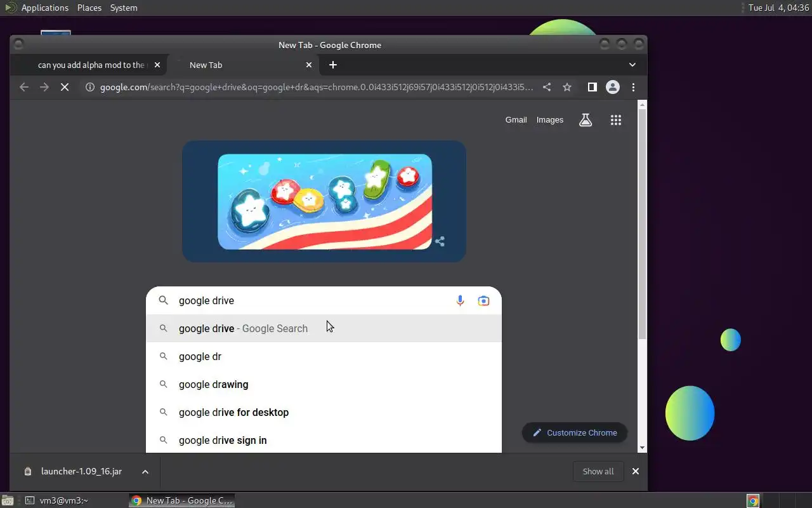Close the 'can you add alpha mod' tab

pyautogui.click(x=157, y=65)
